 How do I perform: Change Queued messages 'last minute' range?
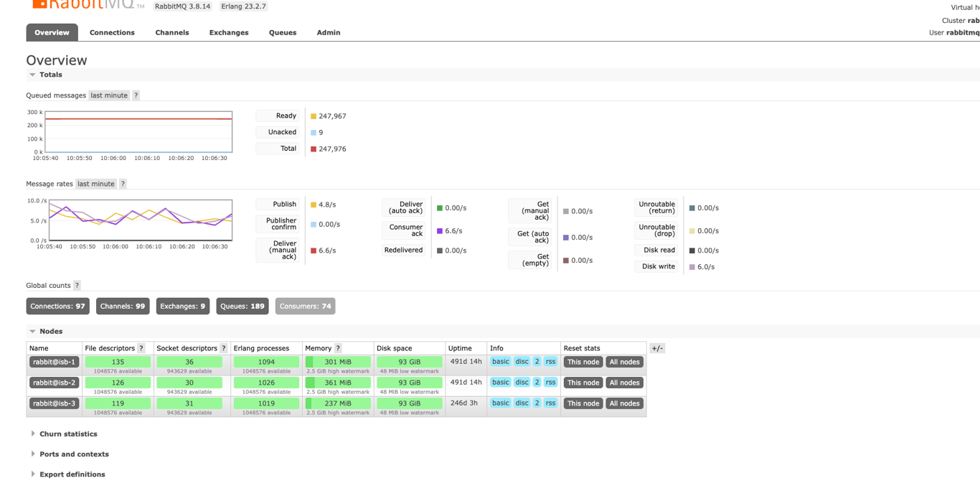(109, 95)
